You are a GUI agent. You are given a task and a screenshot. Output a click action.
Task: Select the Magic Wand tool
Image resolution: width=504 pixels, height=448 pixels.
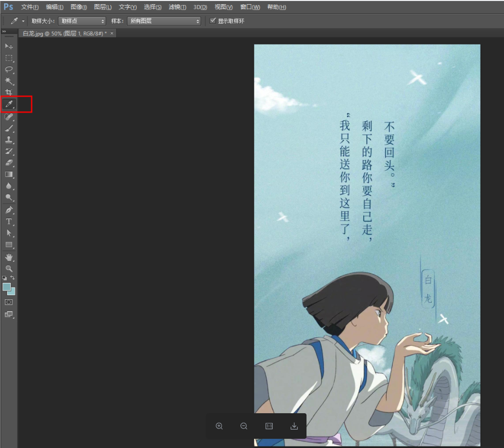8,81
